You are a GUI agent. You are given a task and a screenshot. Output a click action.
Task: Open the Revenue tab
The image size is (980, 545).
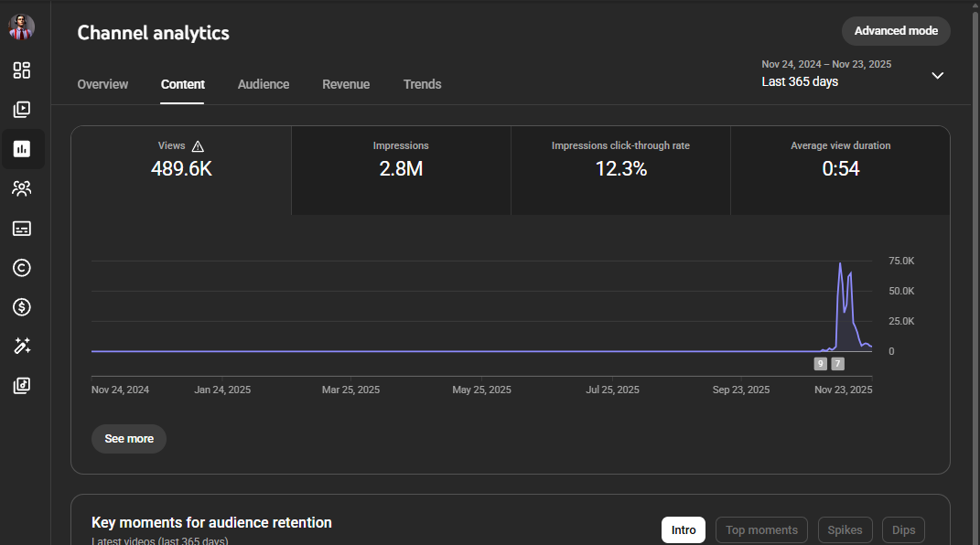(346, 84)
